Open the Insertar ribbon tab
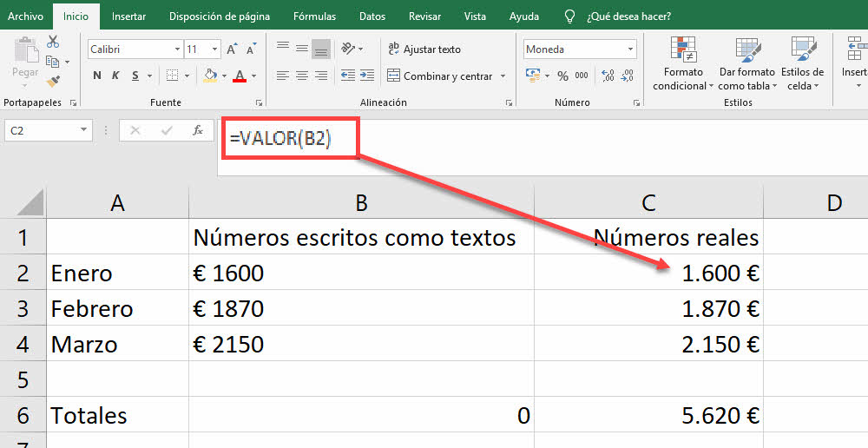868x448 pixels. (128, 16)
